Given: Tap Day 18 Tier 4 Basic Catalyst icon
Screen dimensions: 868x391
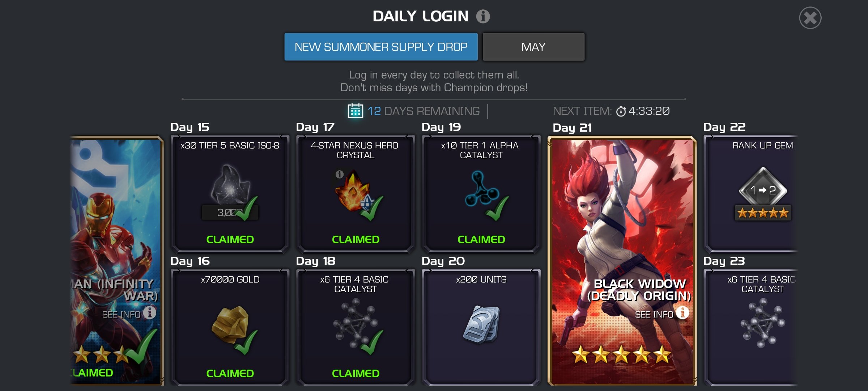Looking at the screenshot, I should pos(355,323).
